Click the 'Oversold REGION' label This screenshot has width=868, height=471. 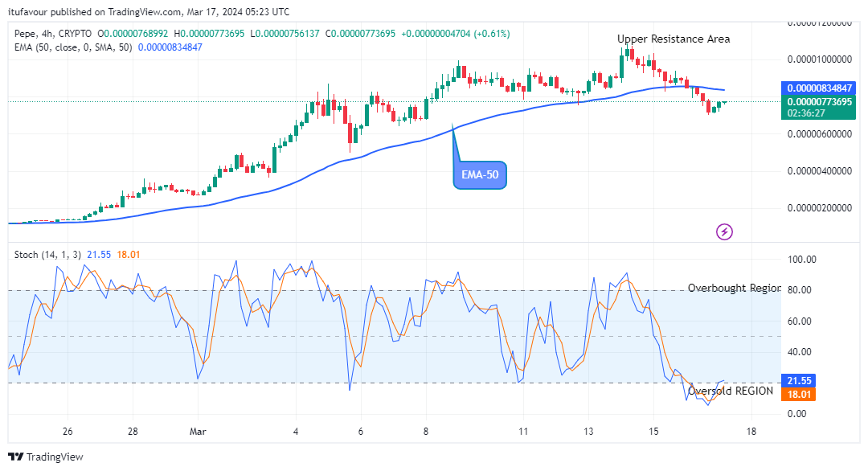[x=730, y=391]
